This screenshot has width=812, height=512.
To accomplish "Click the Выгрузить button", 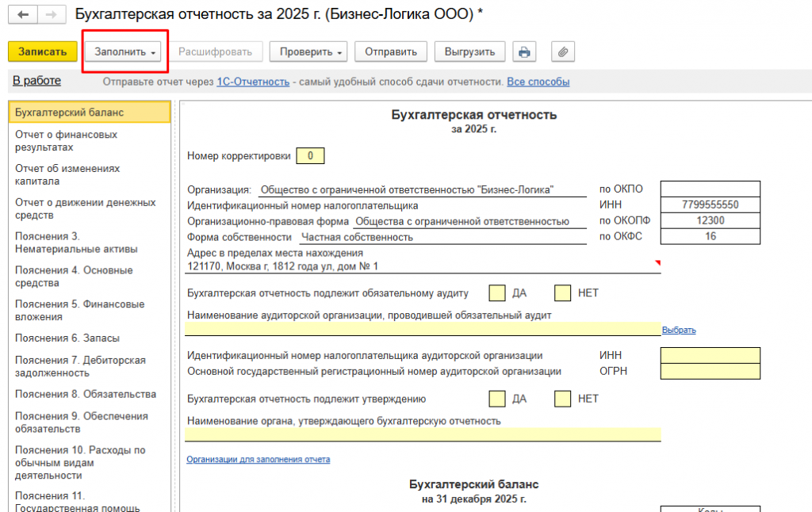I will pos(469,52).
